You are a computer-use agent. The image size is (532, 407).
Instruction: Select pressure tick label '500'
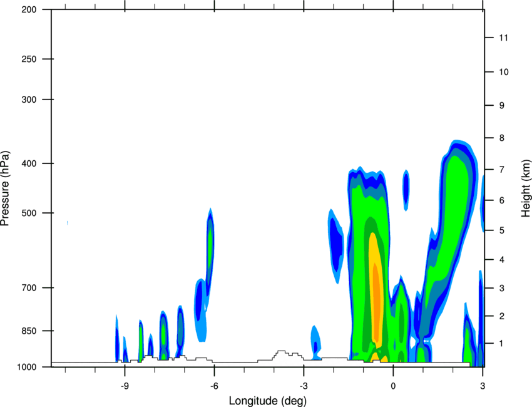click(29, 213)
